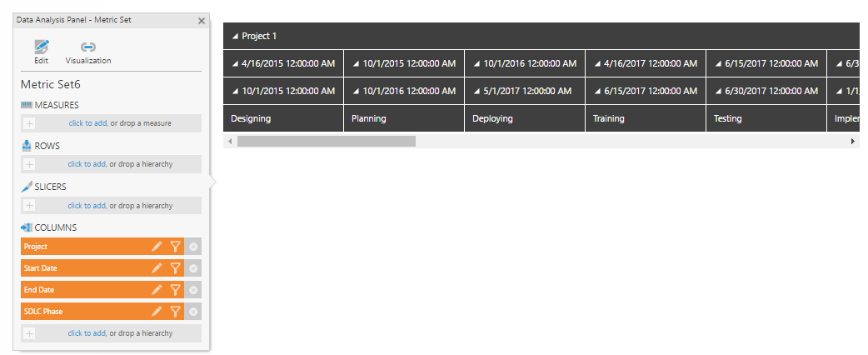Click to add a row hierarchy
Viewport: 868px width, 355px height.
click(x=87, y=164)
